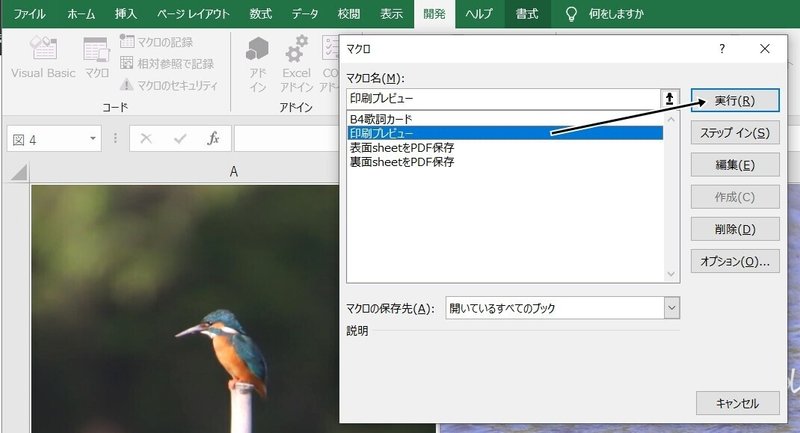Click the formula bar confirm checkmark icon

[x=180, y=139]
